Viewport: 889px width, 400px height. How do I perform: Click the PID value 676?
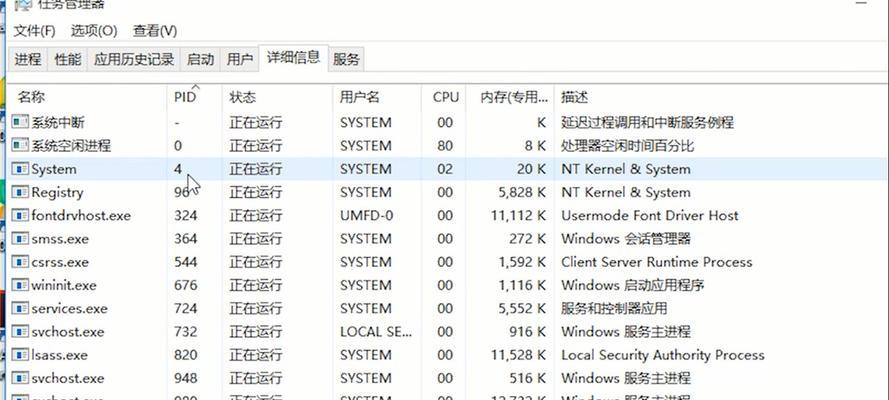186,285
